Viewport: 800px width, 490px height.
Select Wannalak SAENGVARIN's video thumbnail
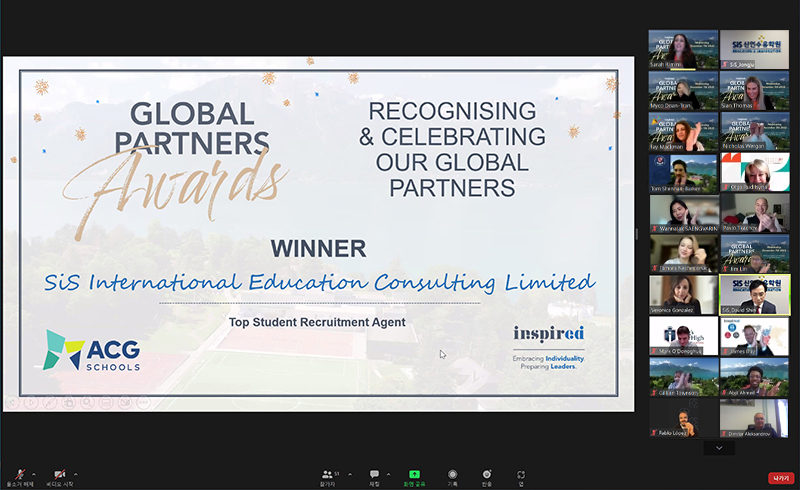(683, 213)
